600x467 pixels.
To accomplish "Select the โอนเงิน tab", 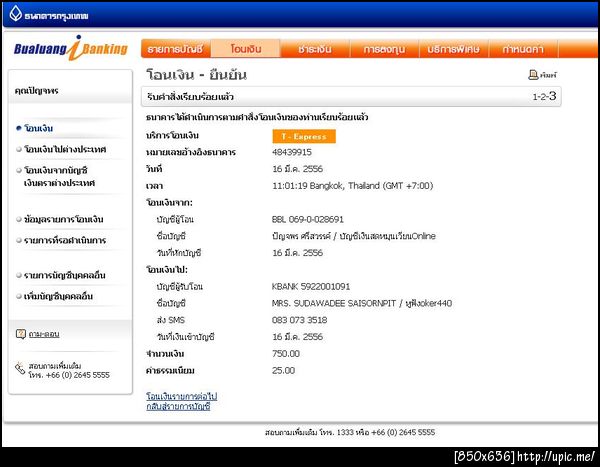I will pyautogui.click(x=246, y=49).
